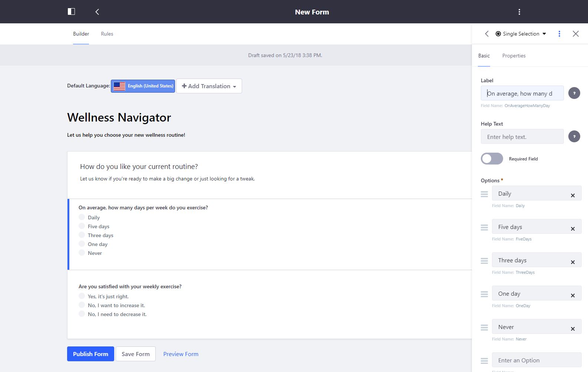Select the US flag language icon
This screenshot has height=372, width=588.
[x=119, y=86]
